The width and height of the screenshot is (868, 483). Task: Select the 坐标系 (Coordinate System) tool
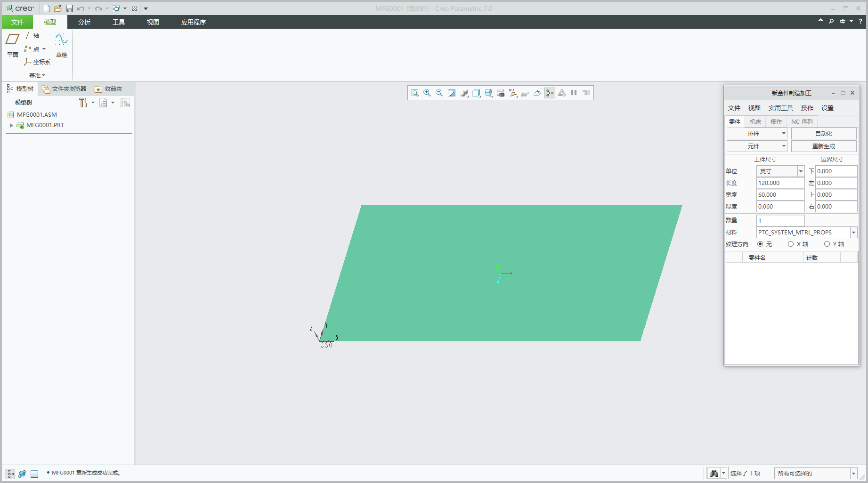pyautogui.click(x=37, y=62)
